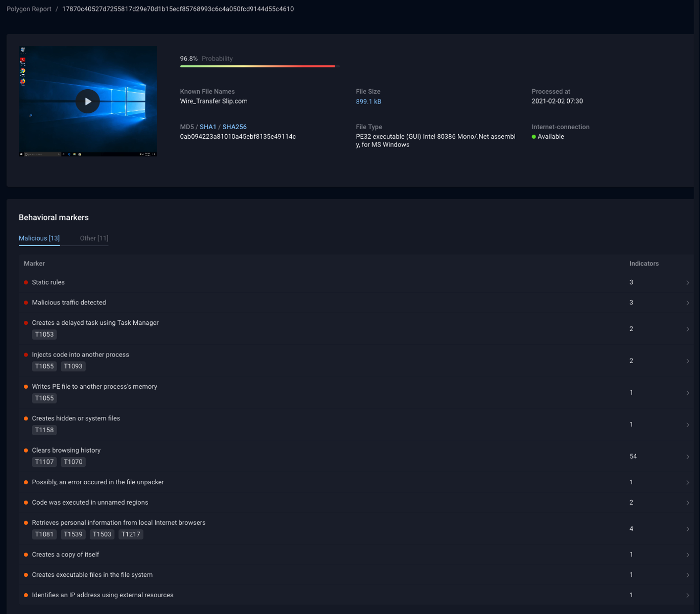
Task: Show the SHA256 hash
Action: click(234, 127)
